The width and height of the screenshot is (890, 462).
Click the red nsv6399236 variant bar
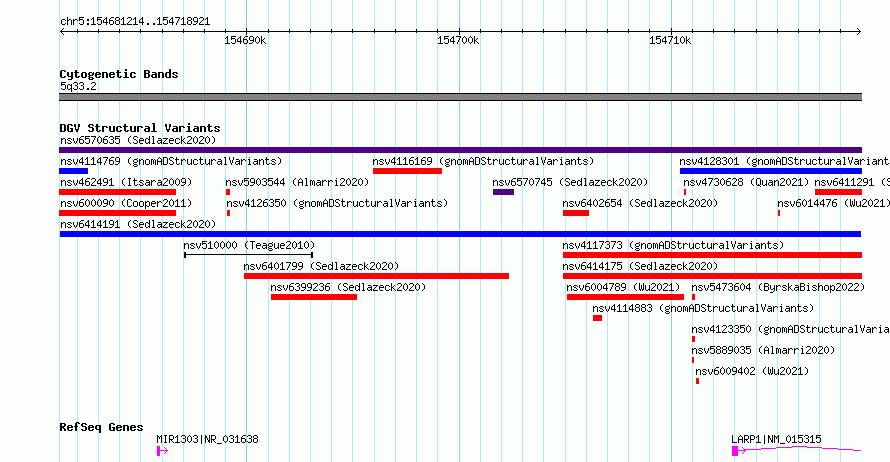314,297
